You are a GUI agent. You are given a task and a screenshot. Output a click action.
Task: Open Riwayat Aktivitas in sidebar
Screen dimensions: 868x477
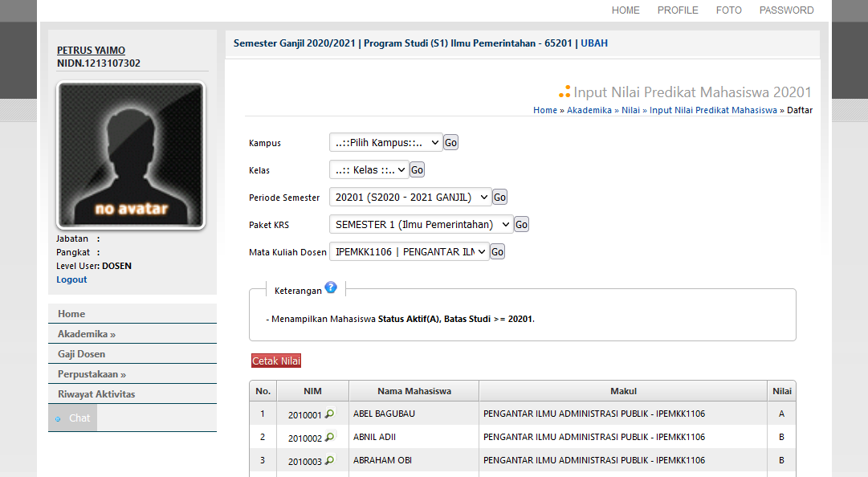click(96, 394)
